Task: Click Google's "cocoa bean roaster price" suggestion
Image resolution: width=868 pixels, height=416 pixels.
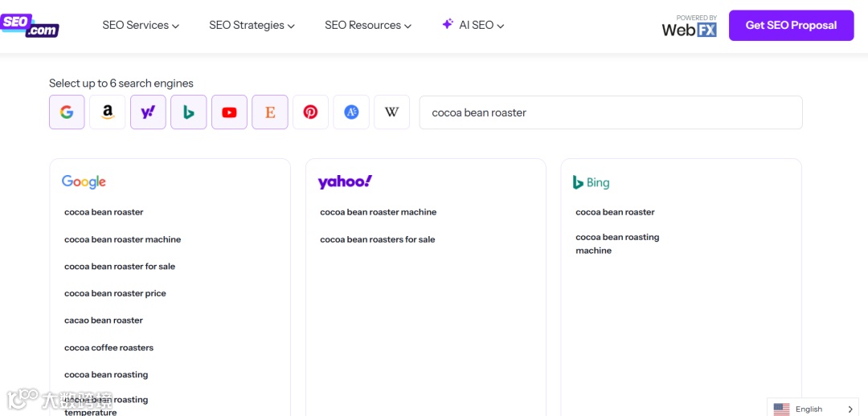Action: pos(115,294)
